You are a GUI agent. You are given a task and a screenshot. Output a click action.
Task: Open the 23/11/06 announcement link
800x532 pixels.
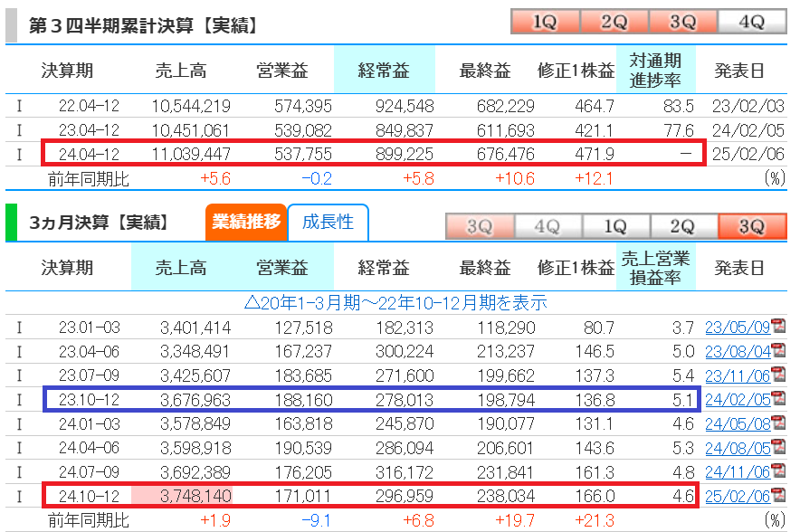(x=738, y=375)
